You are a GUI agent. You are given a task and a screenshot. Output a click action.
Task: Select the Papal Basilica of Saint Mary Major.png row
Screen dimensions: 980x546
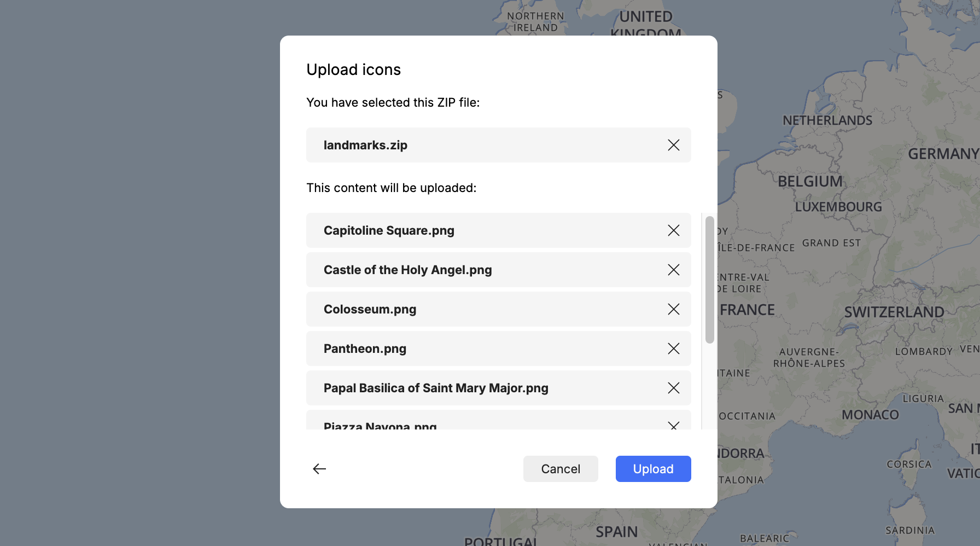tap(436, 388)
